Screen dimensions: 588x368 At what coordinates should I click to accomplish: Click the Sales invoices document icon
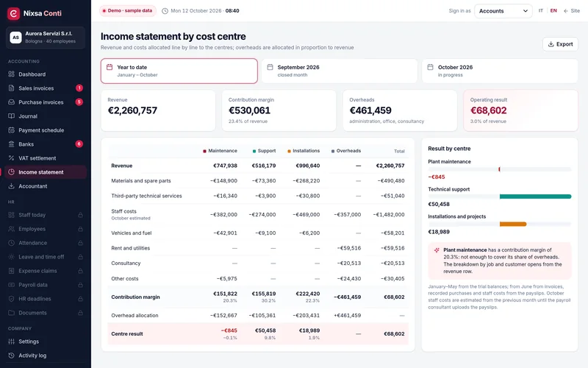(11, 88)
